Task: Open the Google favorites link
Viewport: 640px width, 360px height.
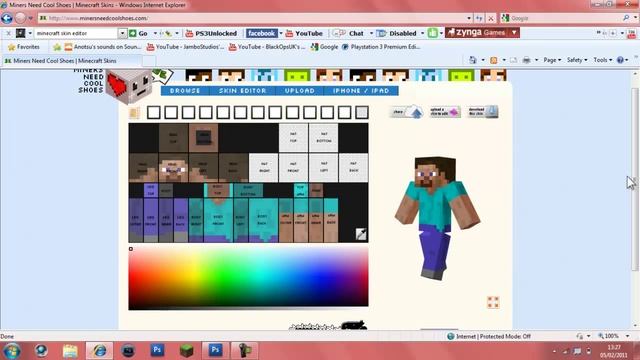Action: (324, 47)
